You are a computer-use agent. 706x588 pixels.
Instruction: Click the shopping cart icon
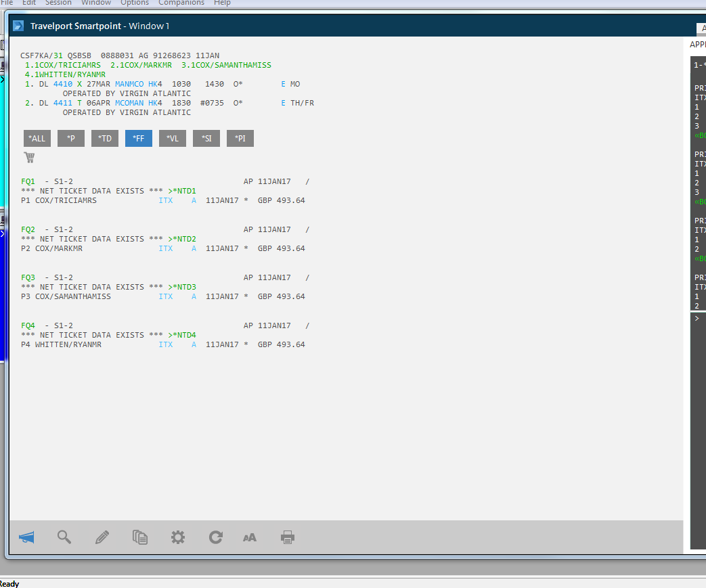[29, 158]
